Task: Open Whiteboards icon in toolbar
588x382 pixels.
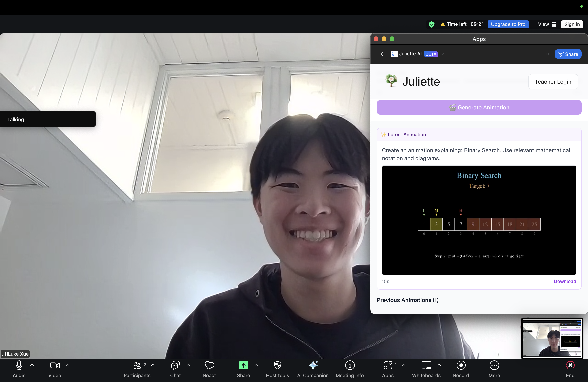Action: (426, 365)
